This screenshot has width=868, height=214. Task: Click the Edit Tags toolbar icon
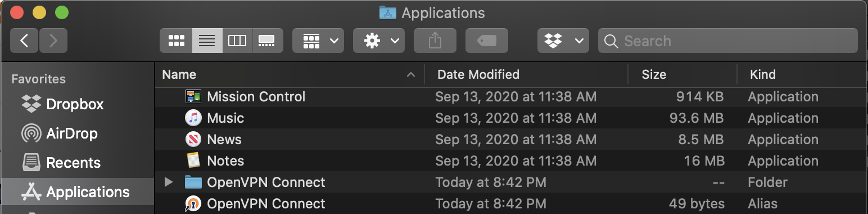486,41
